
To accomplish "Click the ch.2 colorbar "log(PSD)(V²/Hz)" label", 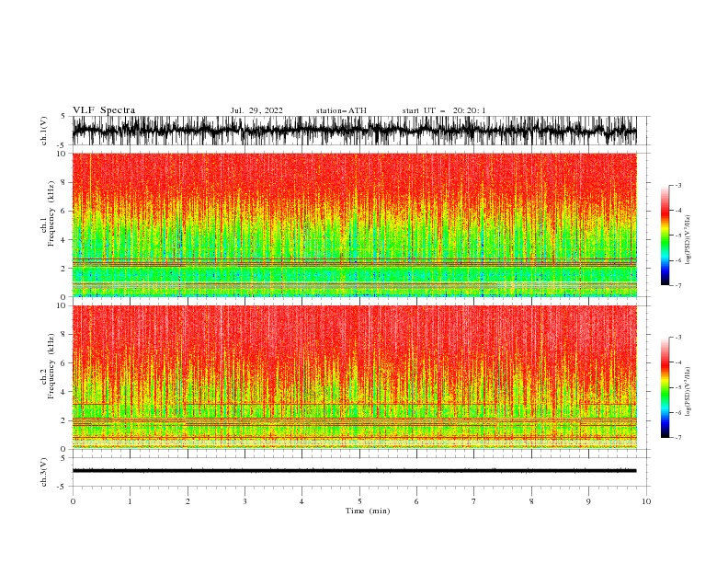I will point(688,392).
